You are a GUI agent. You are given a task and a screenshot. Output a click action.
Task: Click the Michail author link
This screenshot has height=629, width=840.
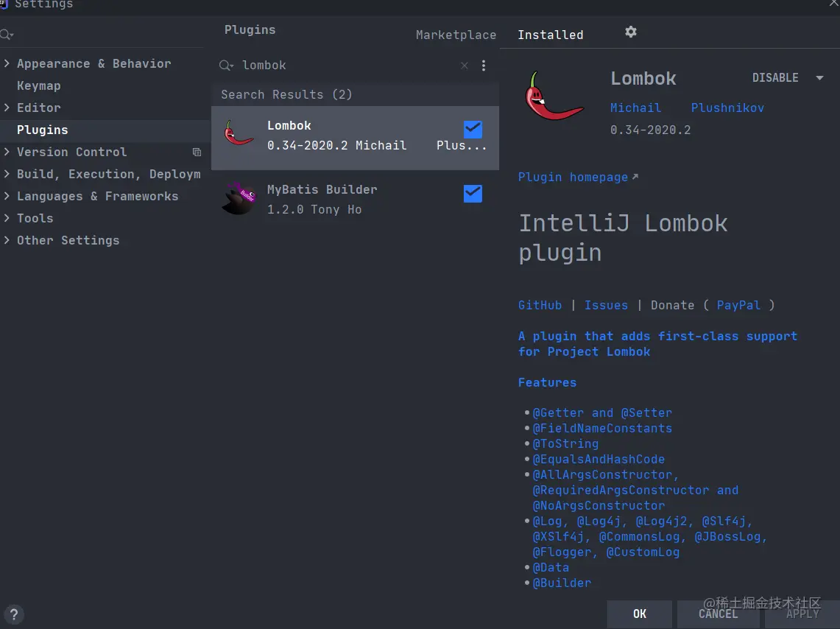[635, 108]
